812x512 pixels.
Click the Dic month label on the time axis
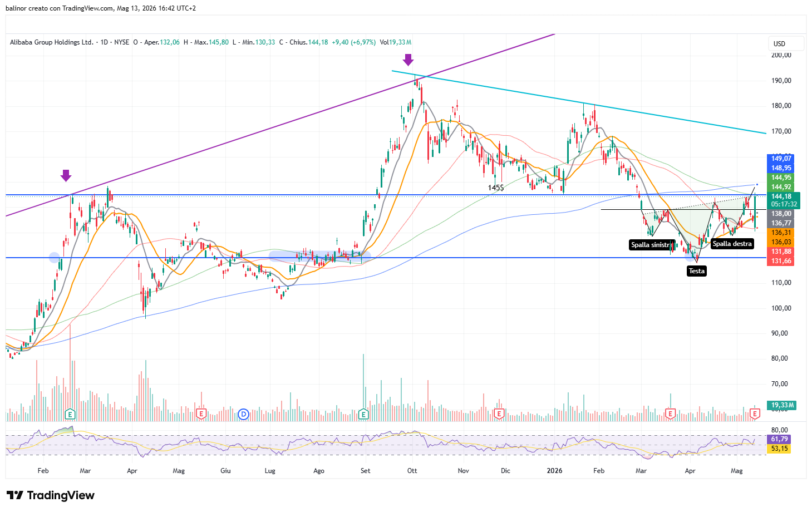pyautogui.click(x=505, y=471)
